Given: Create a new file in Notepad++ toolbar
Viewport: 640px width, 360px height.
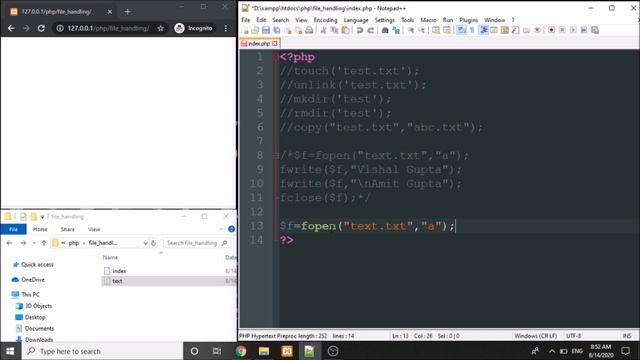Looking at the screenshot, I should click(245, 30).
